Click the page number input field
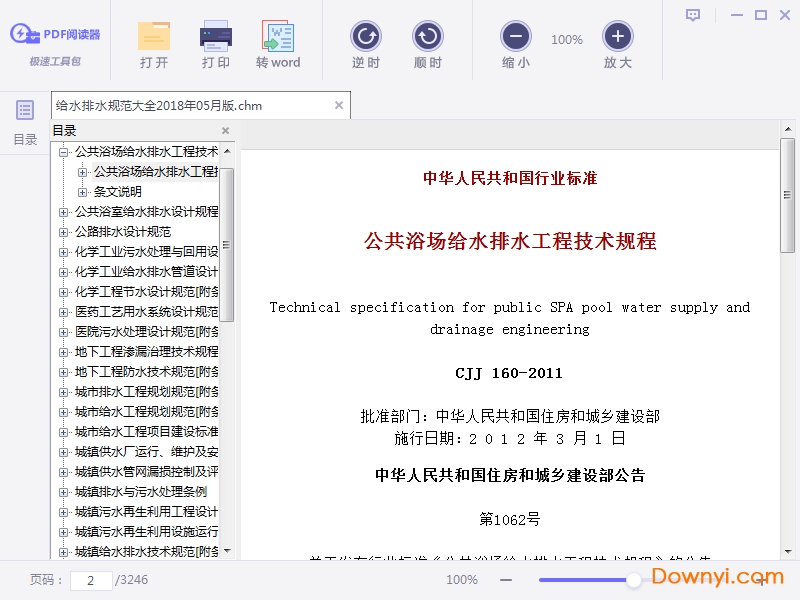The height and width of the screenshot is (600, 800). click(91, 579)
